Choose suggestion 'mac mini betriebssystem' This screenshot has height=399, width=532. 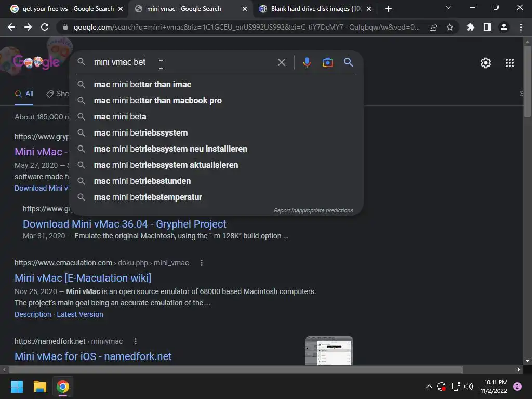pos(216,133)
